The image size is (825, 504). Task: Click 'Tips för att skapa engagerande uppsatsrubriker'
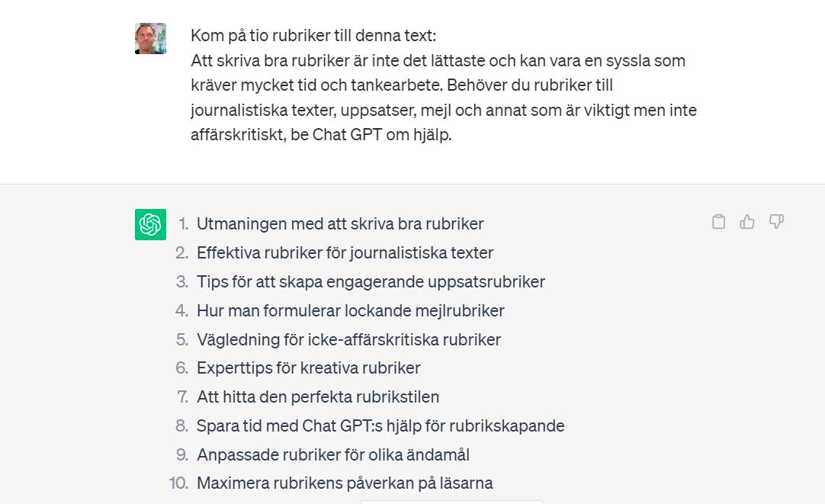[x=371, y=282]
